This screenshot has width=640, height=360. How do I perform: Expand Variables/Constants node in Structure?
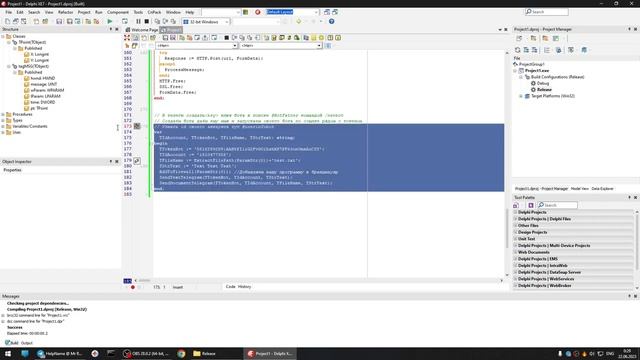3,127
